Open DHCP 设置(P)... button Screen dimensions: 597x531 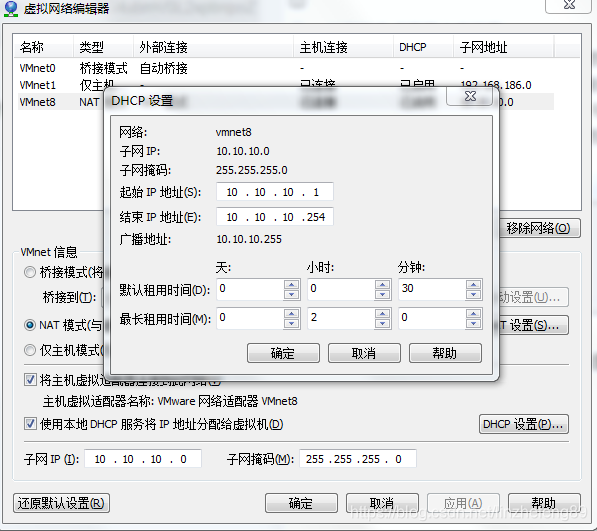pos(524,424)
